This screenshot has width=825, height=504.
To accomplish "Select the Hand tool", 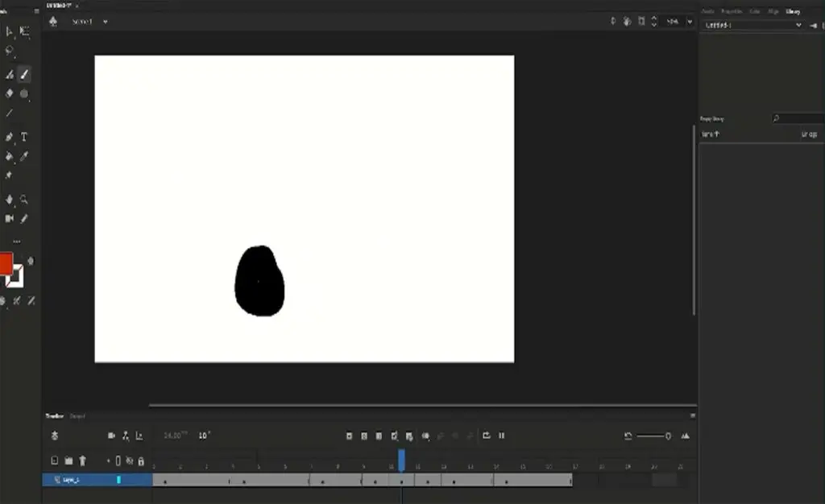I will click(9, 199).
